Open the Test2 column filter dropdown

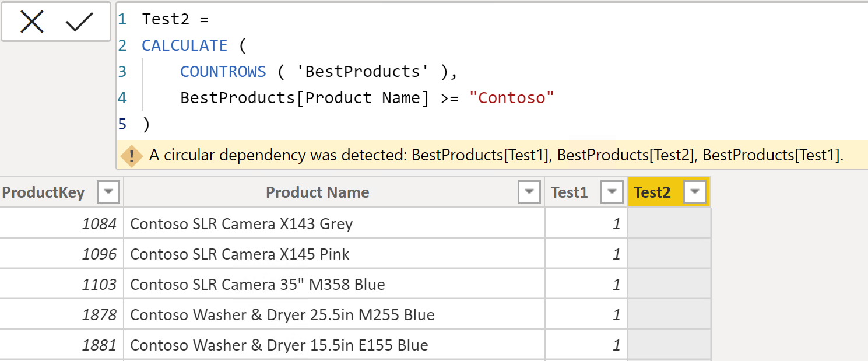coord(695,192)
